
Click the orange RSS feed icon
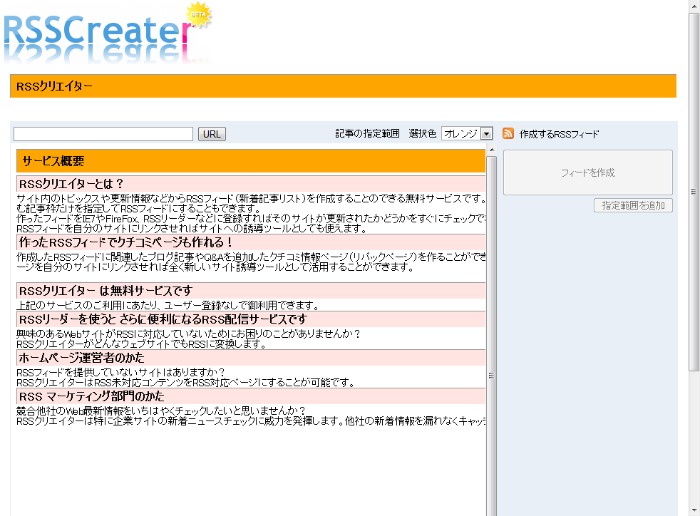(x=508, y=133)
